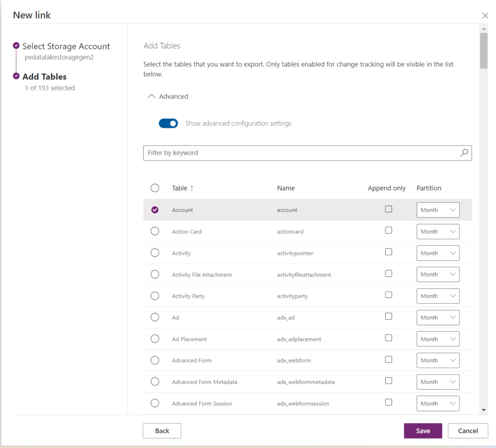The height and width of the screenshot is (448, 496).
Task: Click the activitypointer name cell
Action: point(295,253)
